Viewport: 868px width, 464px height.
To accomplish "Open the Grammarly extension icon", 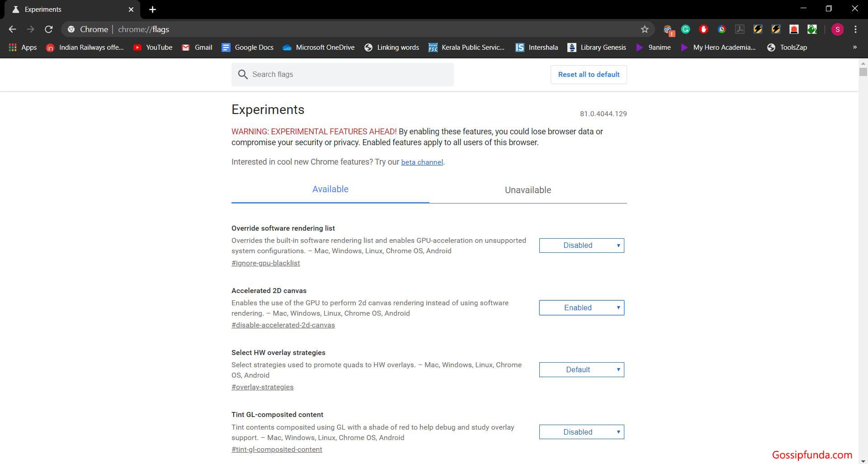I will tap(686, 29).
